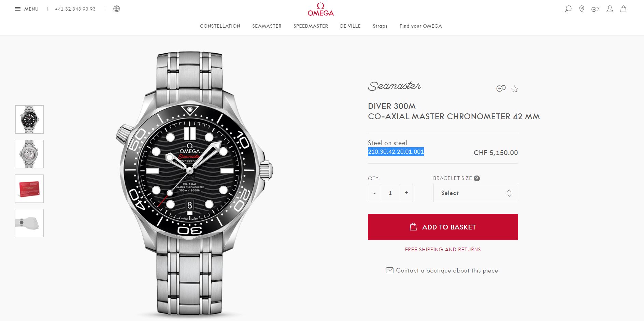Select the red warranty card thumbnail
The width and height of the screenshot is (644, 321).
pyautogui.click(x=29, y=189)
